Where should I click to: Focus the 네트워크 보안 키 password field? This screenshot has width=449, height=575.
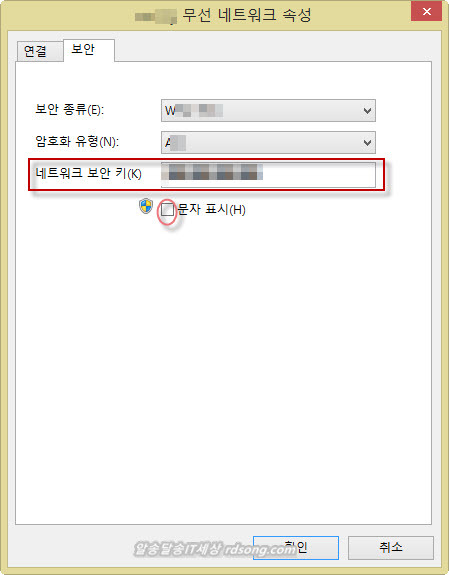tap(268, 174)
